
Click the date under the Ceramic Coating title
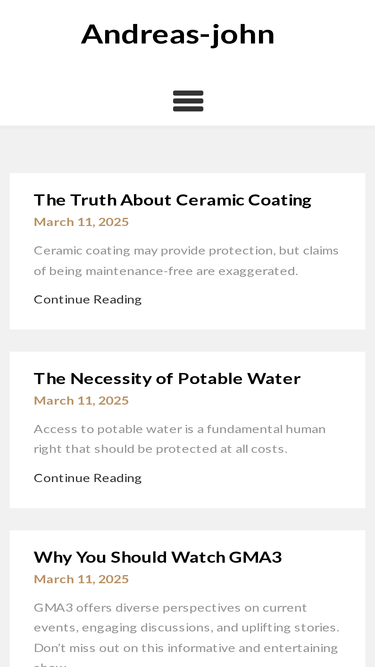pyautogui.click(x=81, y=222)
